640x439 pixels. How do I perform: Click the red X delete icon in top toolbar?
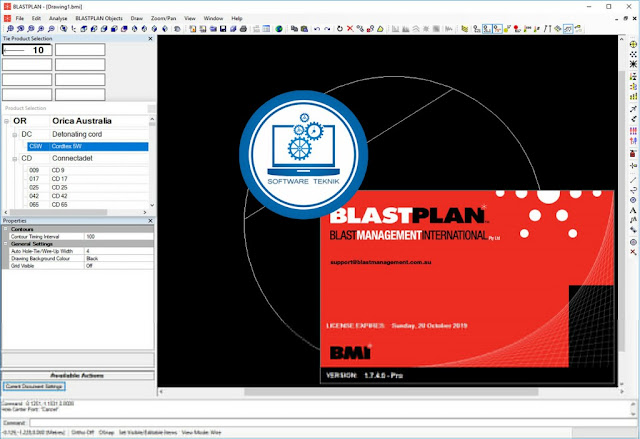350,29
